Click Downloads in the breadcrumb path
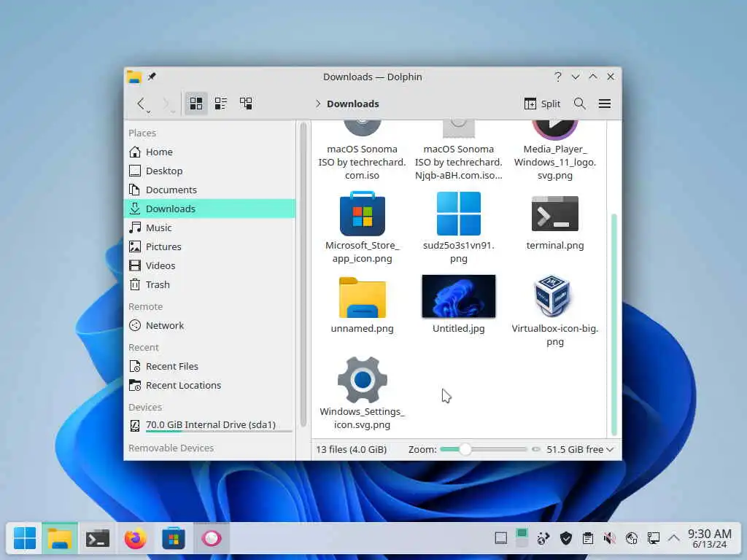This screenshot has height=560, width=747. point(353,104)
